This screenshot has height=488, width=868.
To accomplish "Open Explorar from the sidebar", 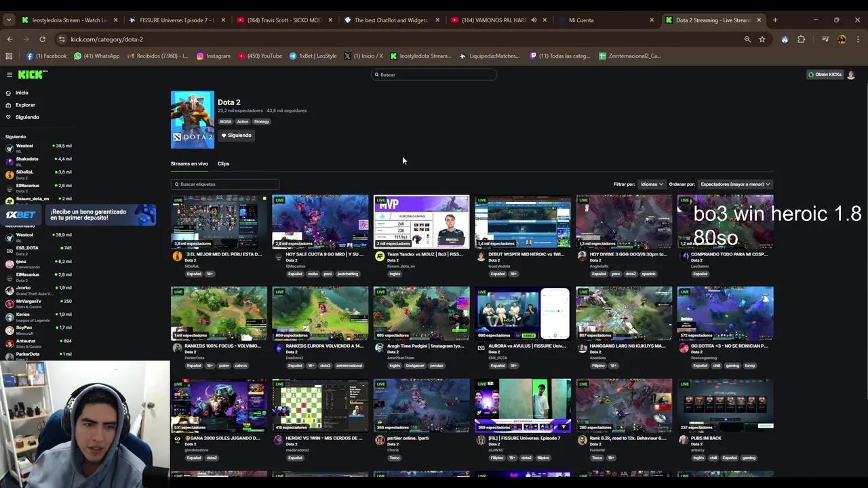I will point(25,105).
